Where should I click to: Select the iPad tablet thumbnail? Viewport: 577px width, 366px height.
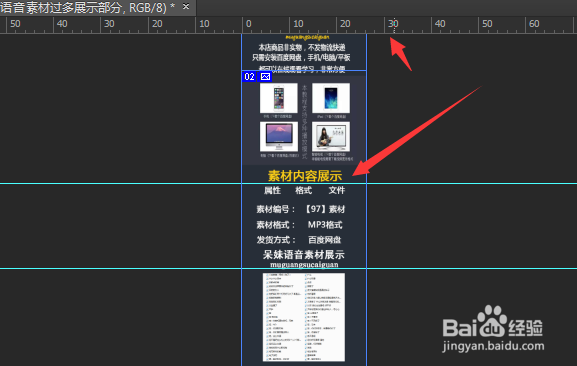(331, 98)
